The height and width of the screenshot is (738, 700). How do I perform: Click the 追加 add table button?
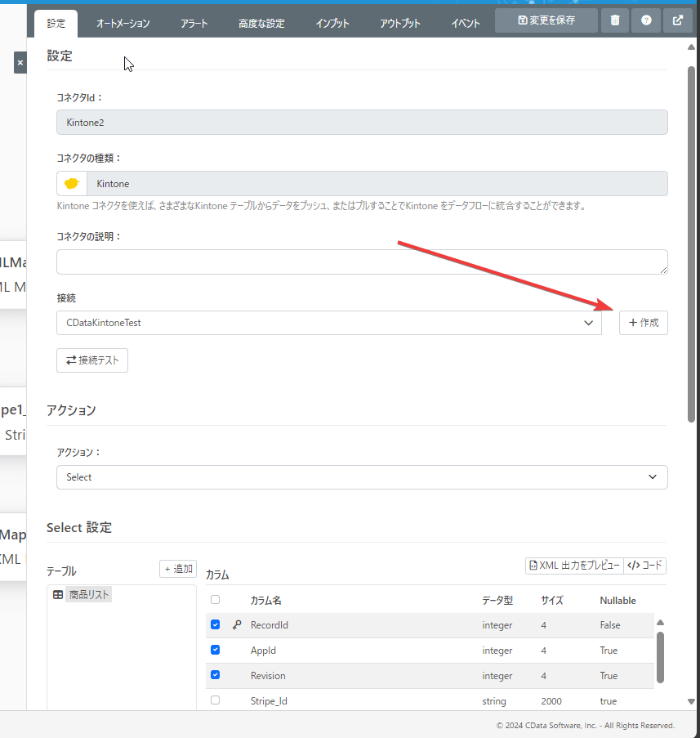click(178, 569)
